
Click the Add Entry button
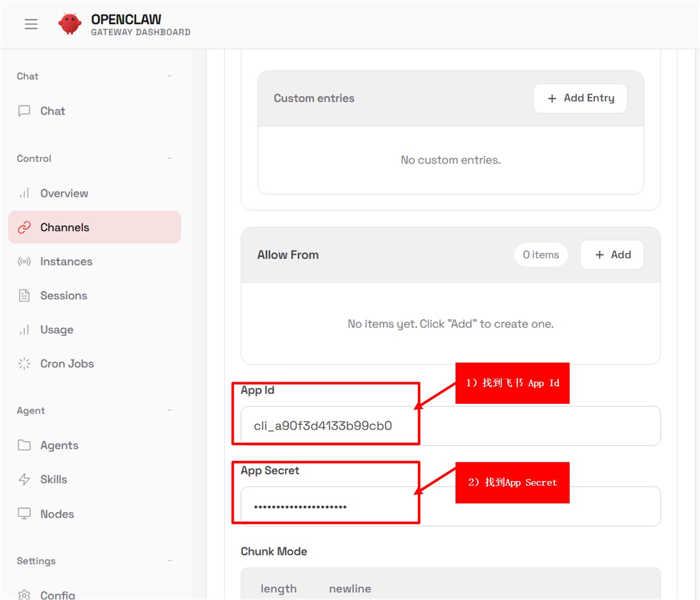(x=580, y=98)
